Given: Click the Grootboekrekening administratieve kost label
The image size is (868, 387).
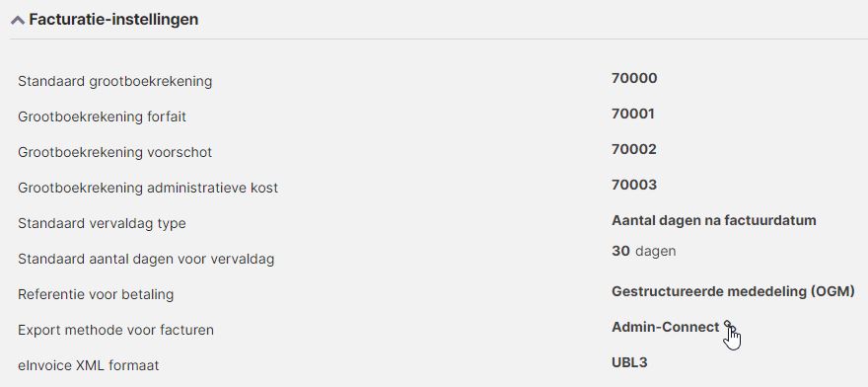Looking at the screenshot, I should [x=148, y=188].
